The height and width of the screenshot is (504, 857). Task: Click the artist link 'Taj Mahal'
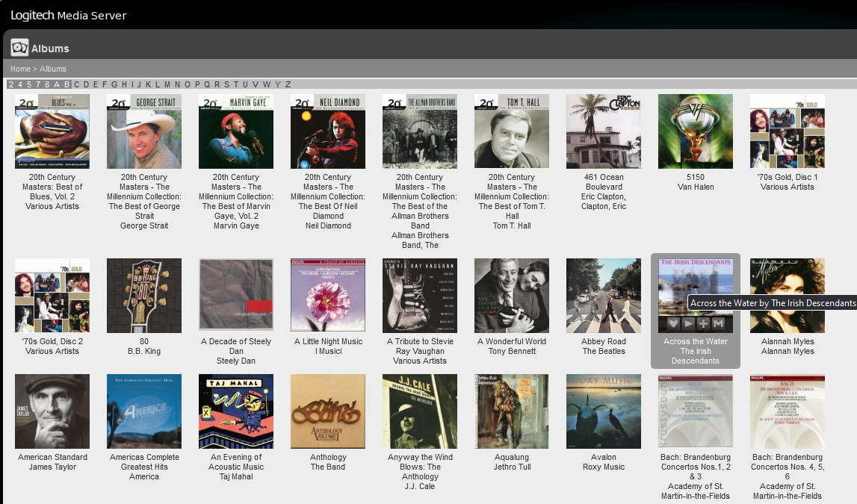coord(235,476)
